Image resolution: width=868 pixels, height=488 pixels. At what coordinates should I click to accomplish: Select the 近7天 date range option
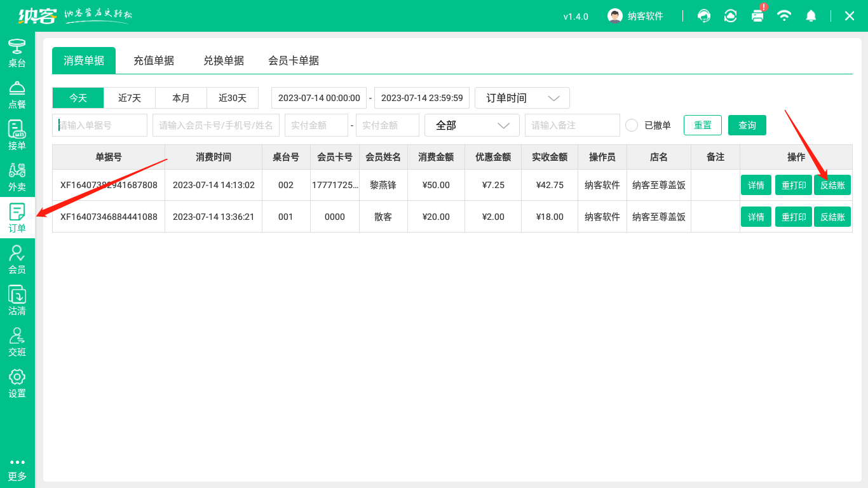[130, 98]
